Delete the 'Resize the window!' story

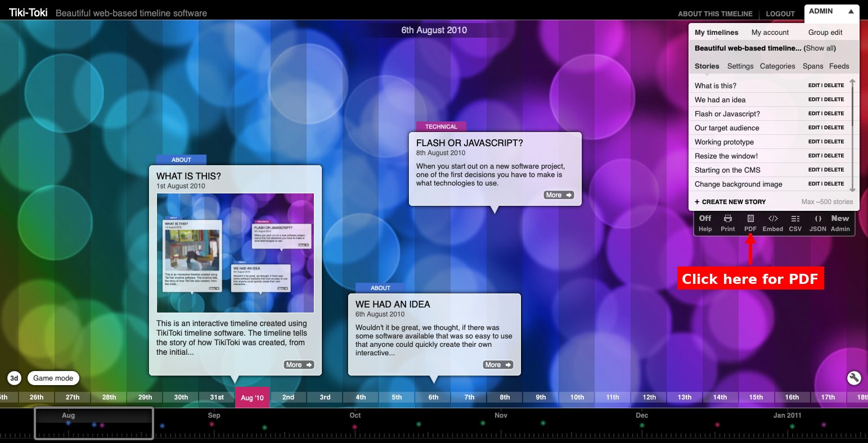coord(834,156)
